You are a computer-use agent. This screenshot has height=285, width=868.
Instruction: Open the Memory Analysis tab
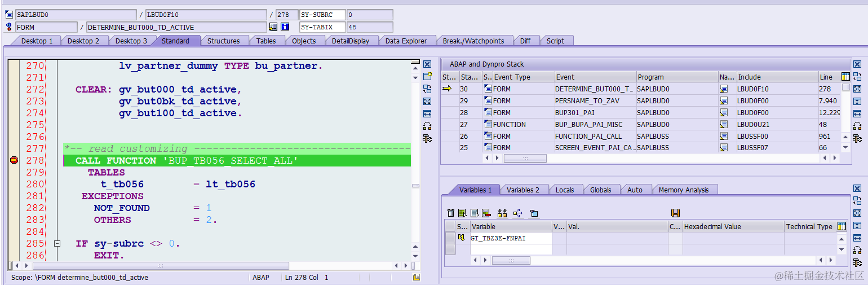(683, 190)
